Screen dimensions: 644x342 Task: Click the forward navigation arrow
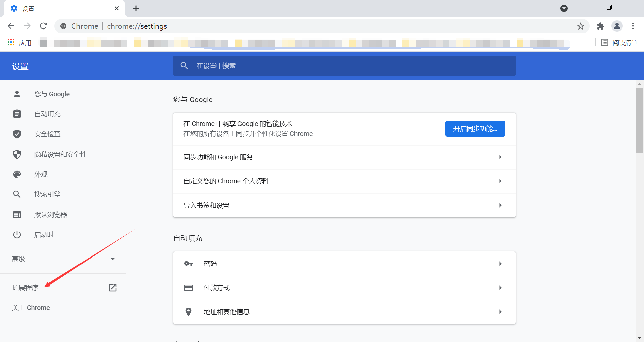[x=27, y=26]
